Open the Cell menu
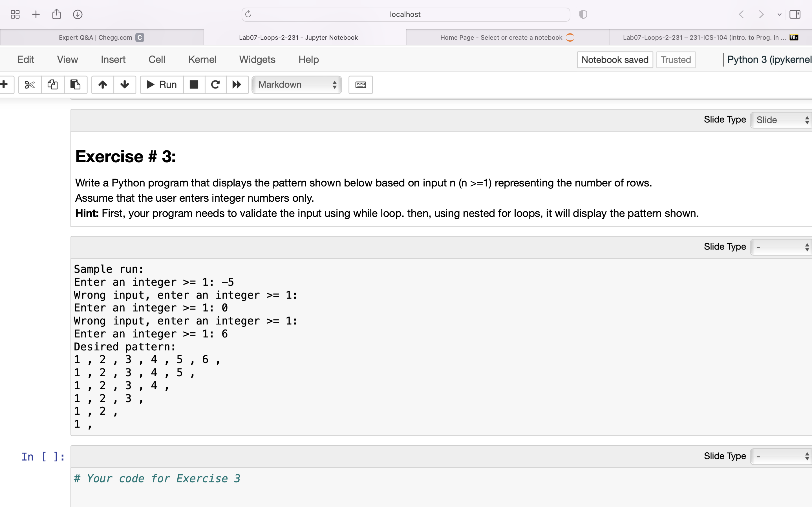812x507 pixels. [x=156, y=59]
